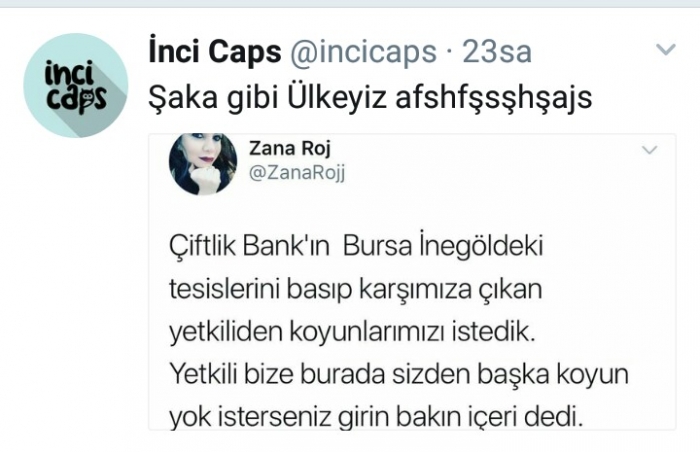
Task: Click the line ending 'içeri dedi.'
Action: 376,417
